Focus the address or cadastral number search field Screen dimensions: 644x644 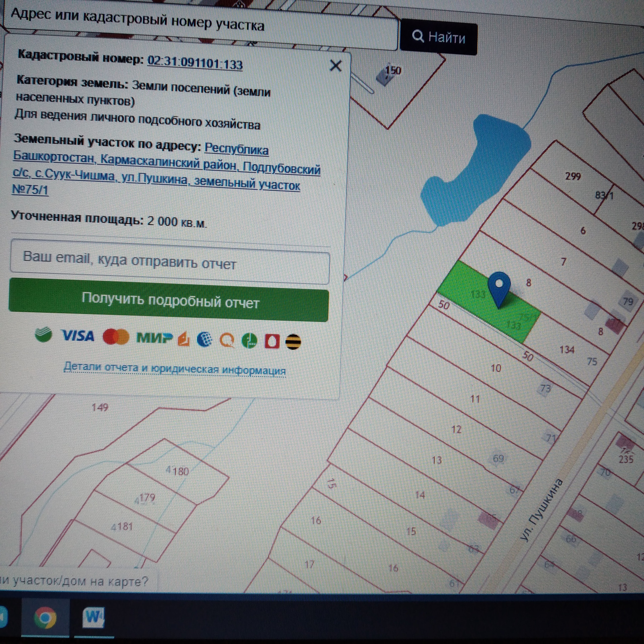[201, 27]
